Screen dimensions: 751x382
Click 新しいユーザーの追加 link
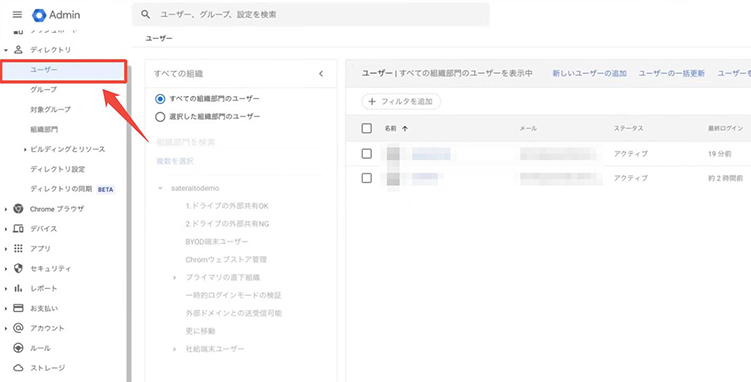coord(589,73)
